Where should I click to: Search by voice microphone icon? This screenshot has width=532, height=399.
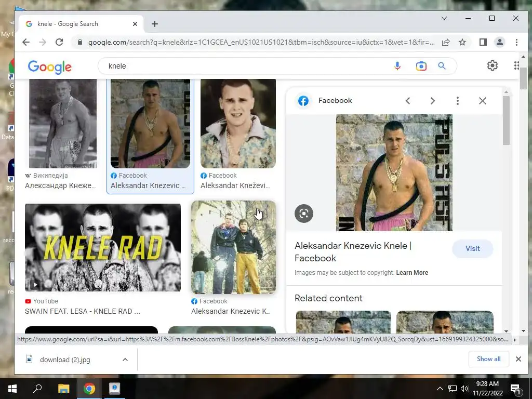click(x=397, y=66)
